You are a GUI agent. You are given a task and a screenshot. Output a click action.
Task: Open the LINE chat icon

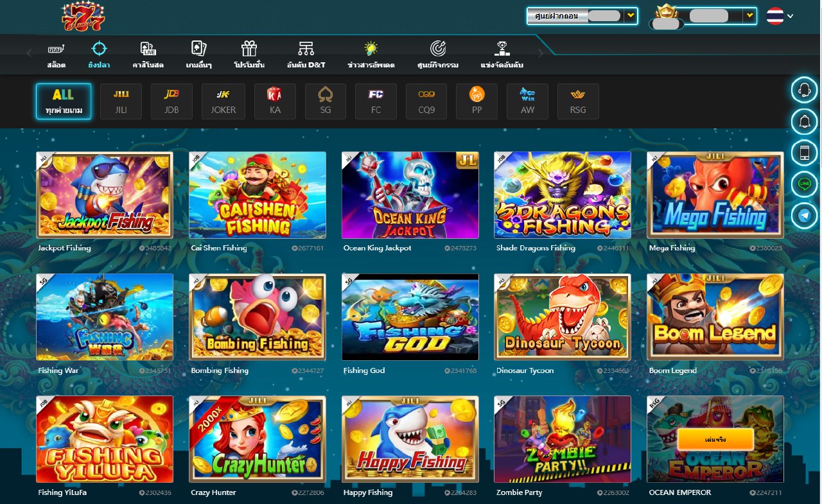804,184
